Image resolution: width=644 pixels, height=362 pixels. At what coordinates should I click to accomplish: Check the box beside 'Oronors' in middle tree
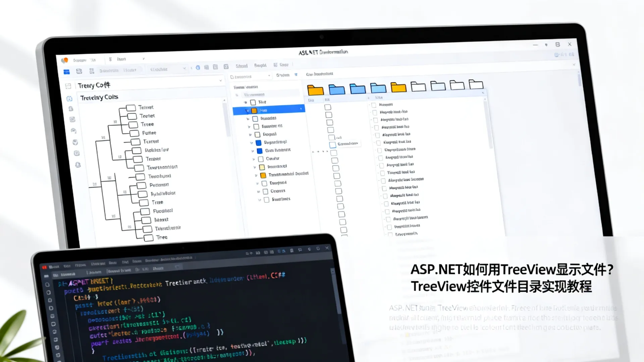265,191
